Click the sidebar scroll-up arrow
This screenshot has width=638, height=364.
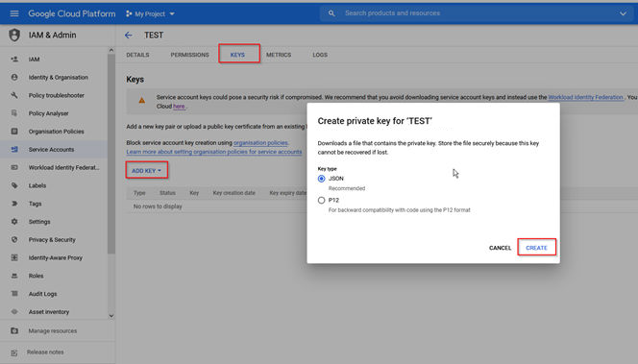[x=111, y=50]
